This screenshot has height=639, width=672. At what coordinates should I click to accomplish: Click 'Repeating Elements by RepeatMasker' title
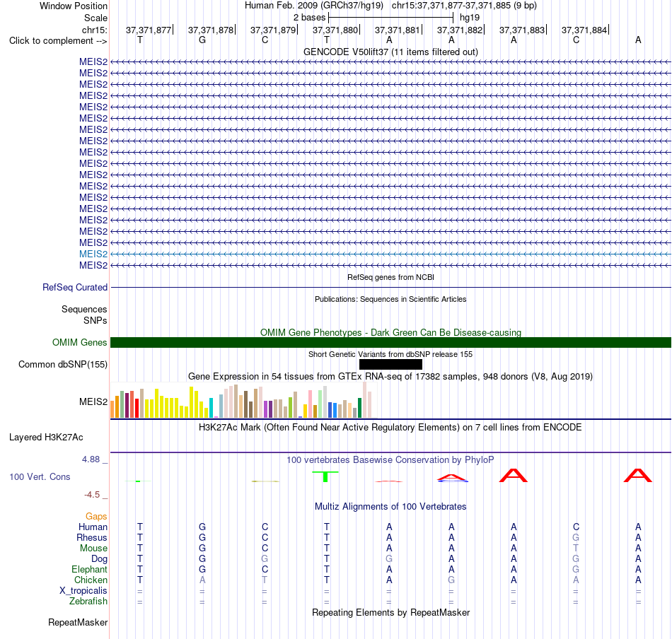tap(390, 612)
